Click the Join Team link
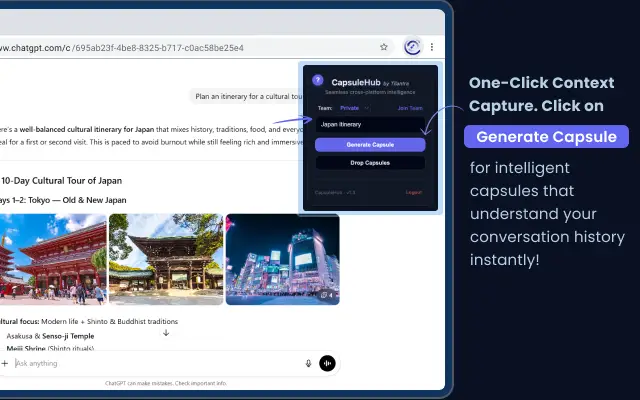The width and height of the screenshot is (640, 400). click(x=410, y=108)
